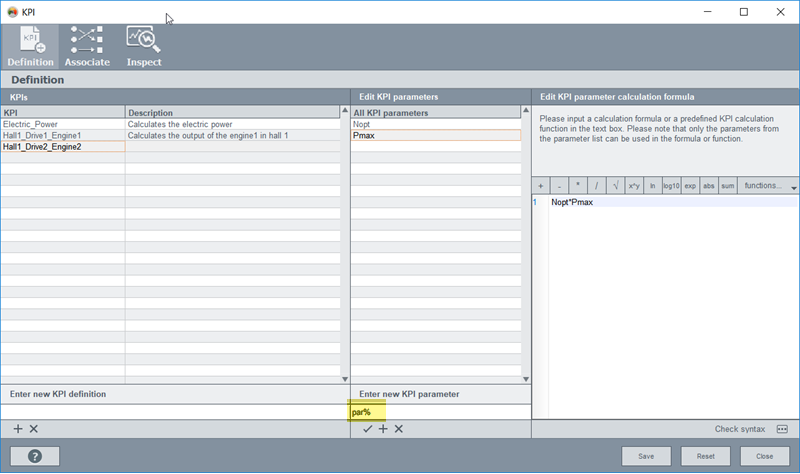The height and width of the screenshot is (474, 800).
Task: Insert the sum function
Action: [727, 186]
